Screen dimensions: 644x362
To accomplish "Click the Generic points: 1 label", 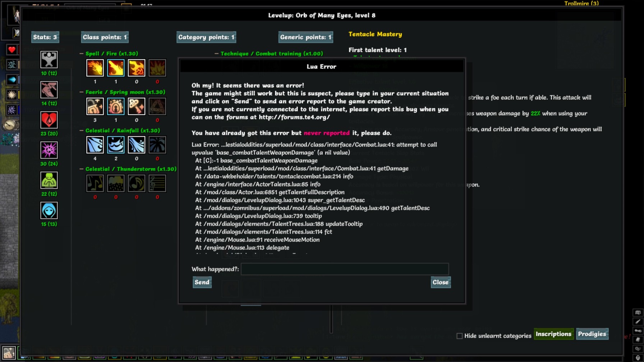I will (305, 37).
